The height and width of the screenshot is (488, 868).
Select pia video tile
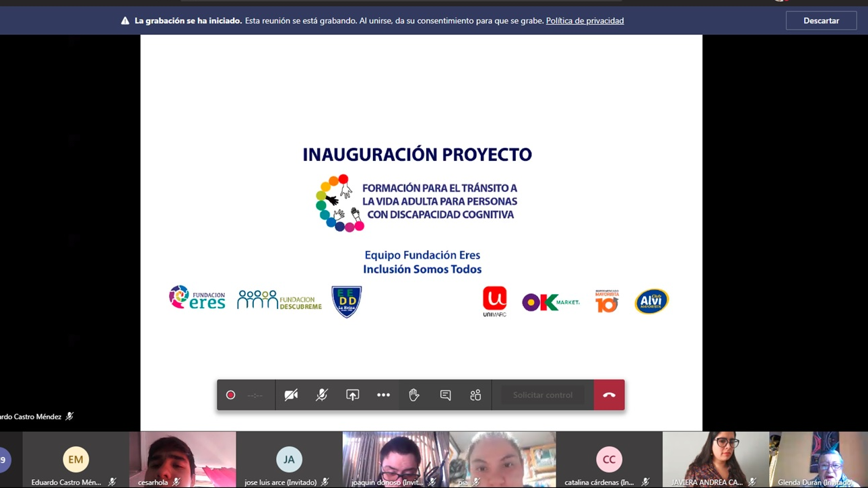tap(502, 460)
